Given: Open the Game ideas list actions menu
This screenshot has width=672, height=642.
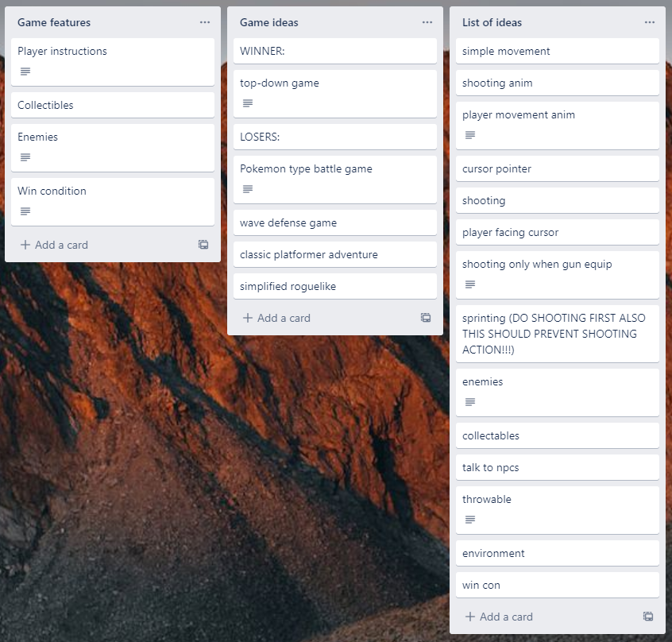Looking at the screenshot, I should 427,22.
